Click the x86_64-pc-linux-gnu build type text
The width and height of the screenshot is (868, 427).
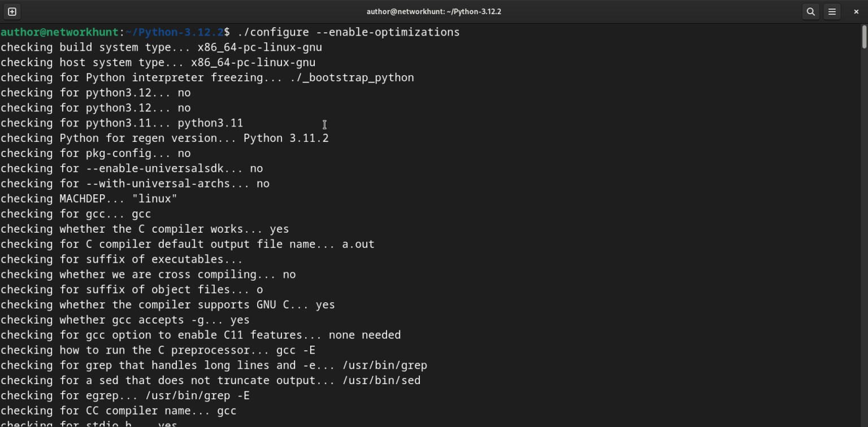(x=260, y=47)
